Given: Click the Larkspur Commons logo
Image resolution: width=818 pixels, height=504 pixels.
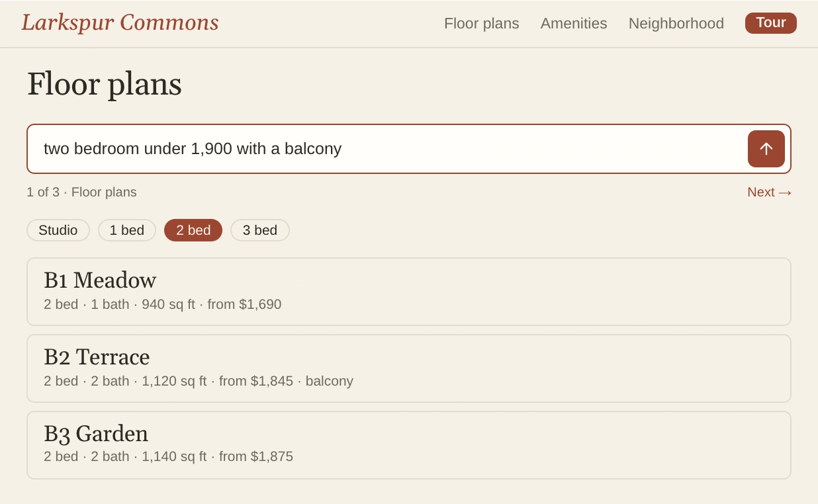Looking at the screenshot, I should pos(120,22).
